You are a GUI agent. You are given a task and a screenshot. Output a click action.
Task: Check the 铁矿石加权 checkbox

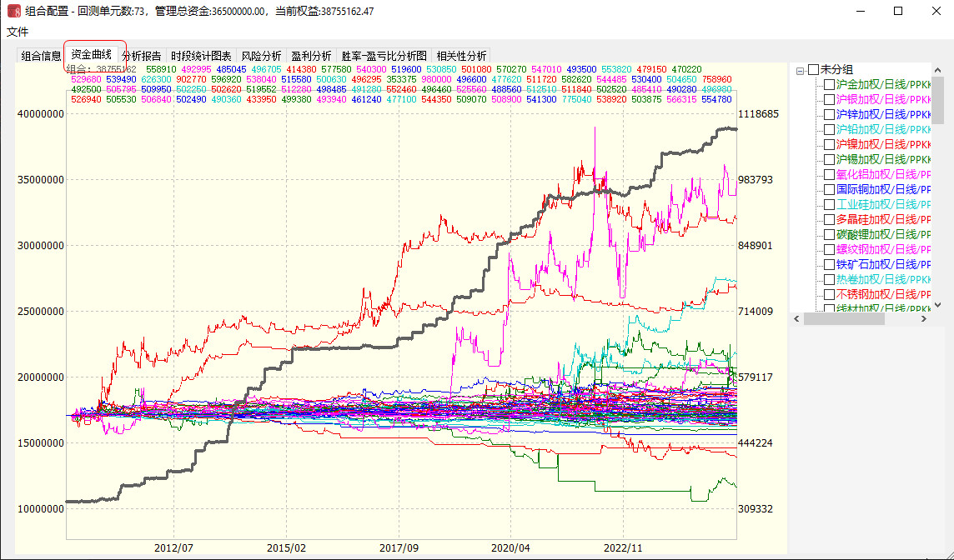(829, 265)
